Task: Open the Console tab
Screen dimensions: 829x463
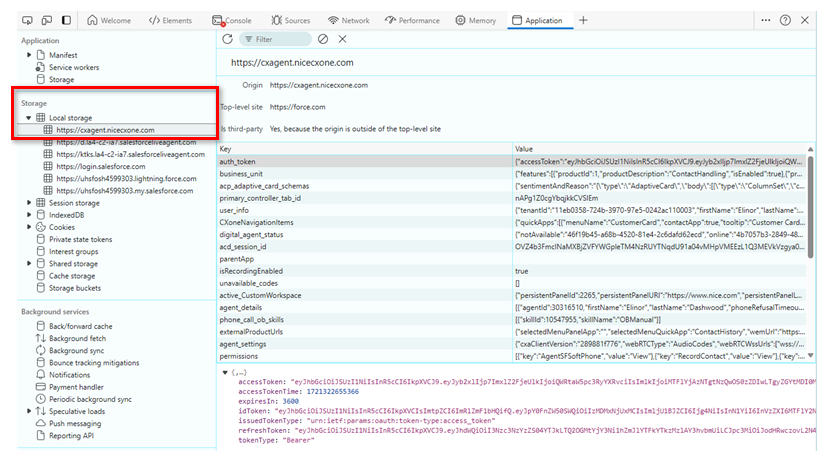Action: pyautogui.click(x=232, y=20)
